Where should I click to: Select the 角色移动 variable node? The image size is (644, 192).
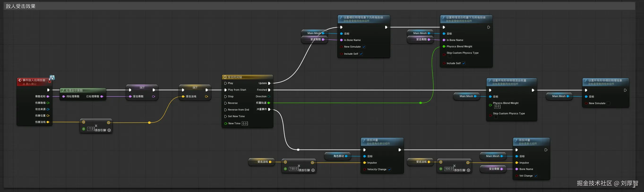point(338,156)
